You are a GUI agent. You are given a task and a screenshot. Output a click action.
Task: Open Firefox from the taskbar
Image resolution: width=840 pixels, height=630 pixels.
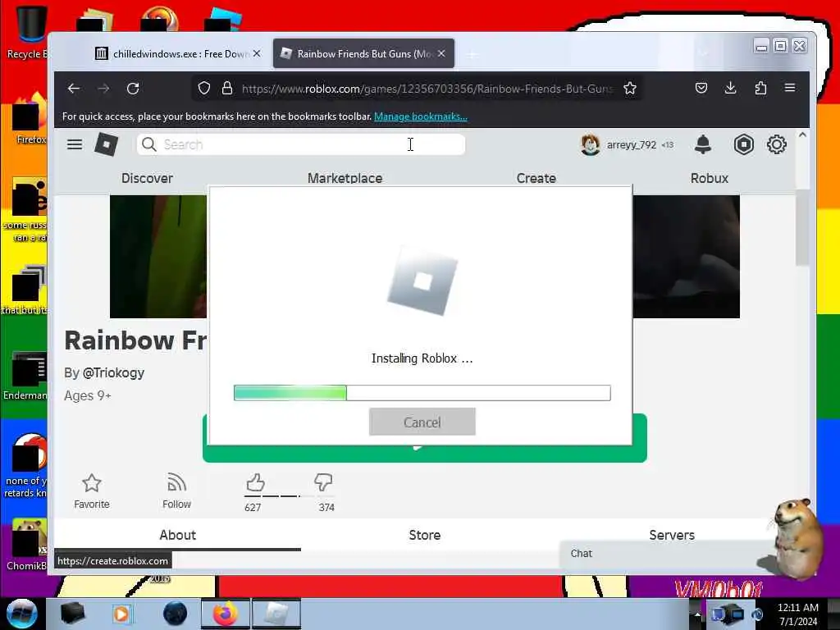click(225, 614)
